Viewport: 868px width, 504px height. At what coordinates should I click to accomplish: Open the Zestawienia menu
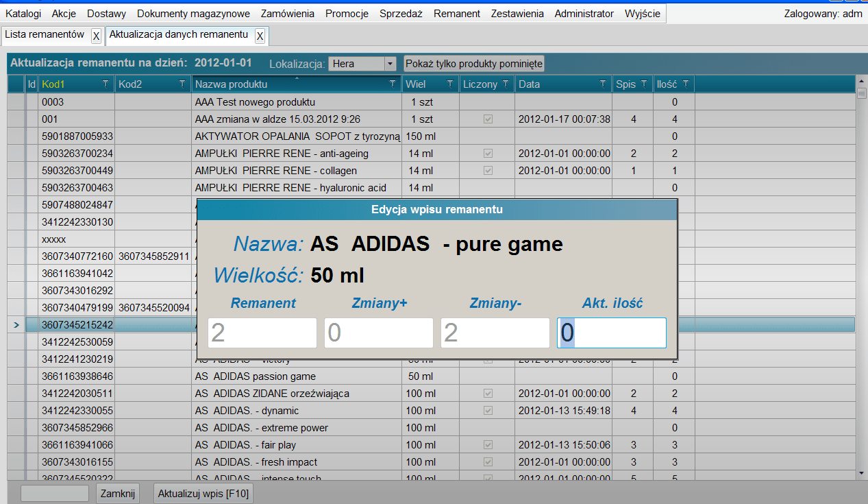coord(517,14)
